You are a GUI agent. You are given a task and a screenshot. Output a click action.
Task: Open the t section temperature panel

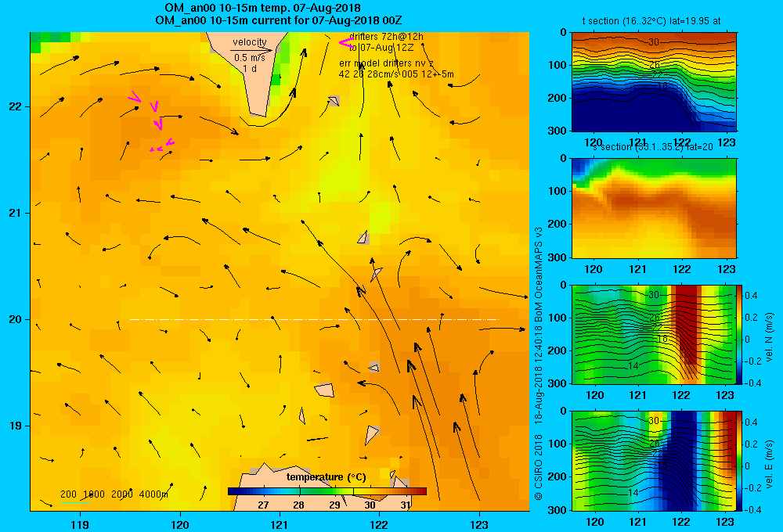point(654,82)
